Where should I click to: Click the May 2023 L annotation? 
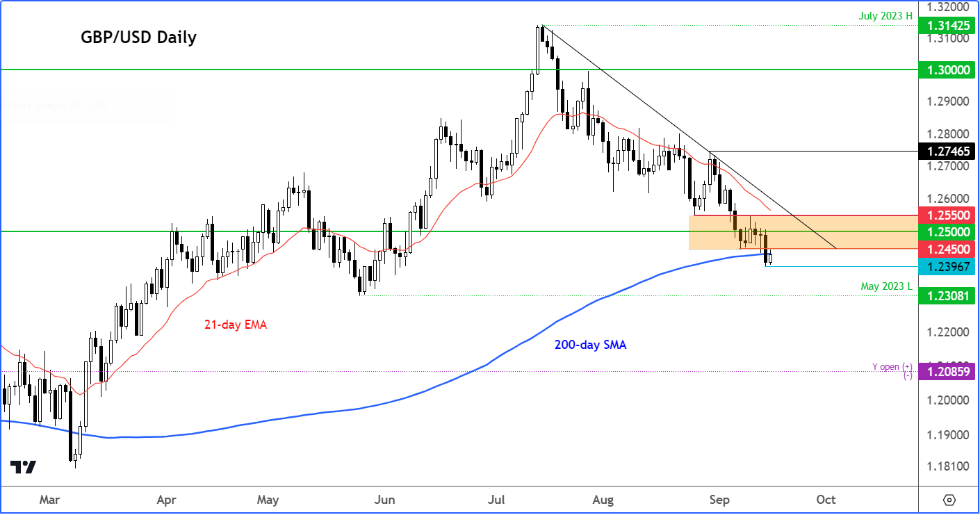[x=885, y=286]
